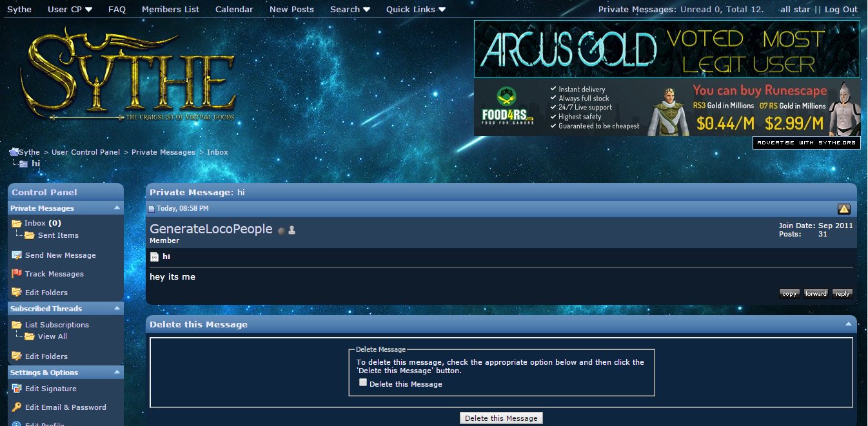This screenshot has height=426, width=868.
Task: Click the copy button
Action: (789, 293)
